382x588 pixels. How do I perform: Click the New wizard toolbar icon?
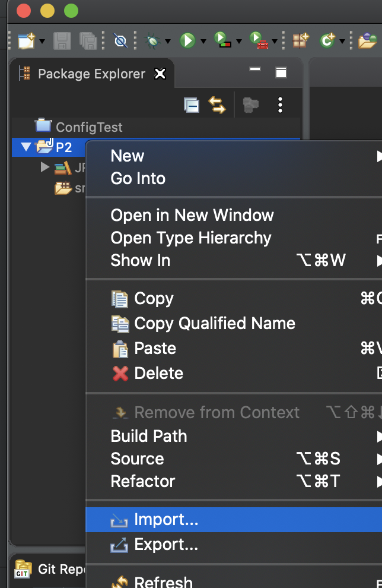(x=26, y=40)
